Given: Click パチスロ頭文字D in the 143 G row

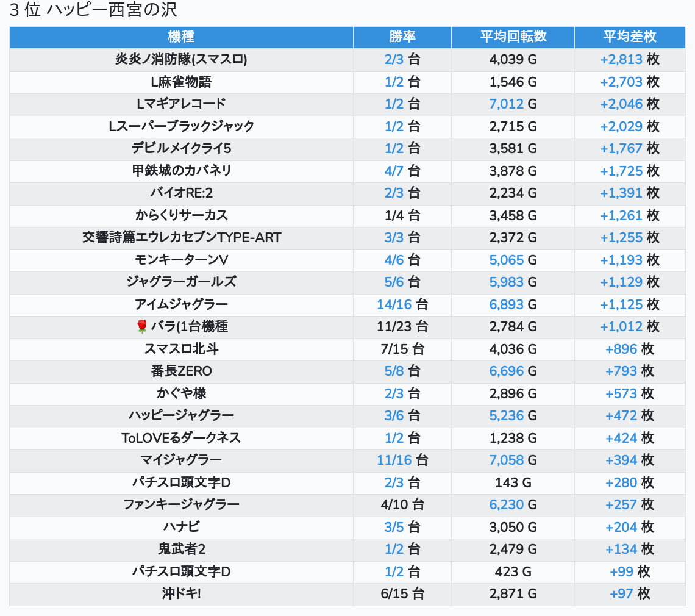Looking at the screenshot, I should (x=181, y=482).
